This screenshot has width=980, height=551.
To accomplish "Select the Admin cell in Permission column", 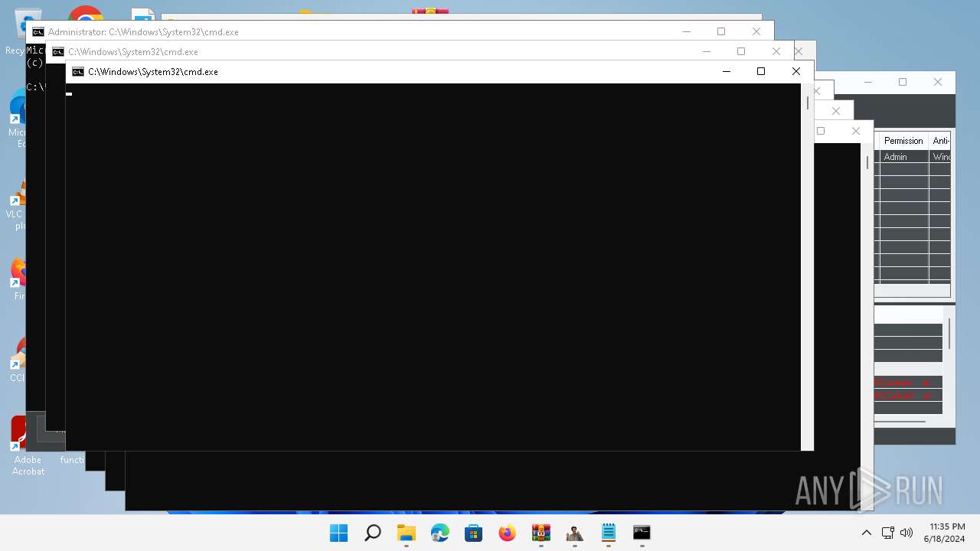I will (x=903, y=157).
